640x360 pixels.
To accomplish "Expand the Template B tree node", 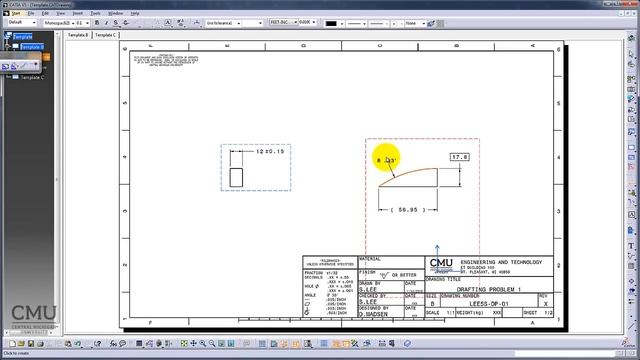I will pos(7,47).
